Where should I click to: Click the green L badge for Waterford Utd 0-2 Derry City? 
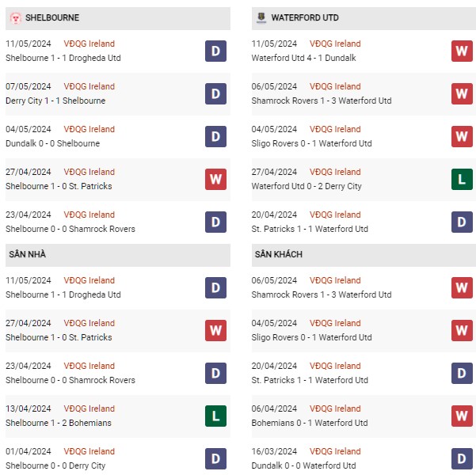click(x=462, y=179)
